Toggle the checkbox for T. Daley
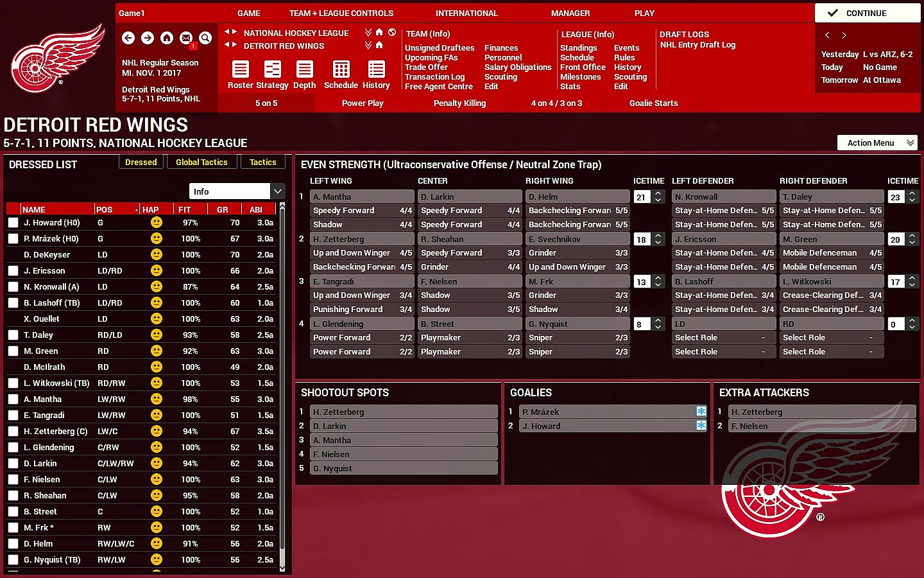924x578 pixels. 13,335
